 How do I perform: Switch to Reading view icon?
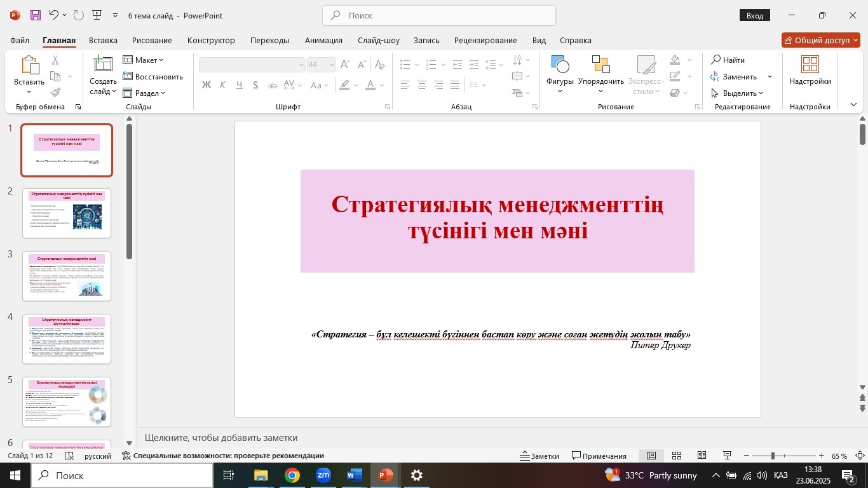(x=702, y=456)
